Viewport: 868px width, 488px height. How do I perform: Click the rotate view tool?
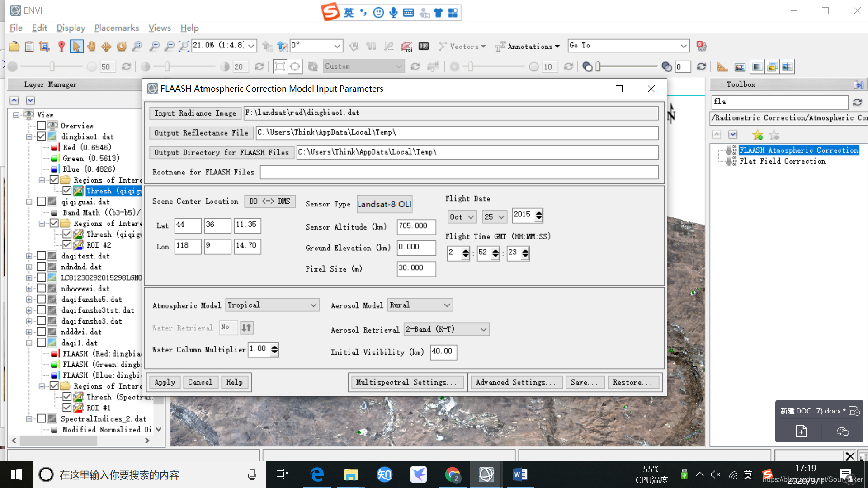(x=122, y=46)
